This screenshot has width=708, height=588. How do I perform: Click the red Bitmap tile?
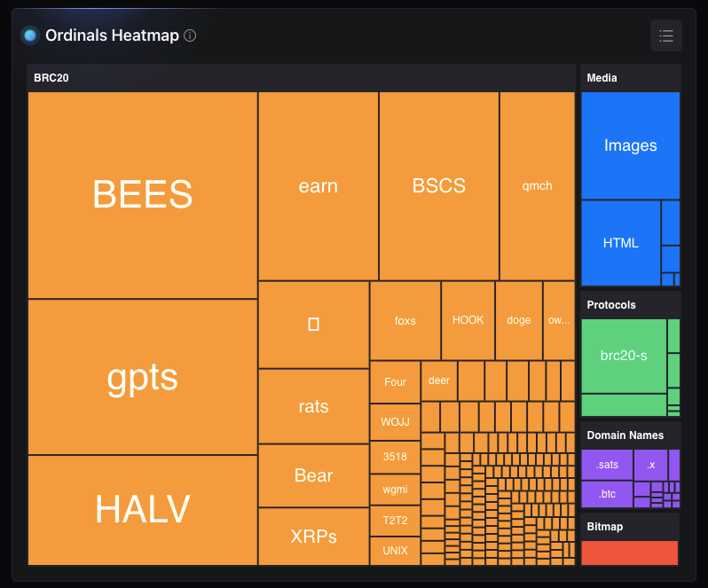pyautogui.click(x=629, y=553)
